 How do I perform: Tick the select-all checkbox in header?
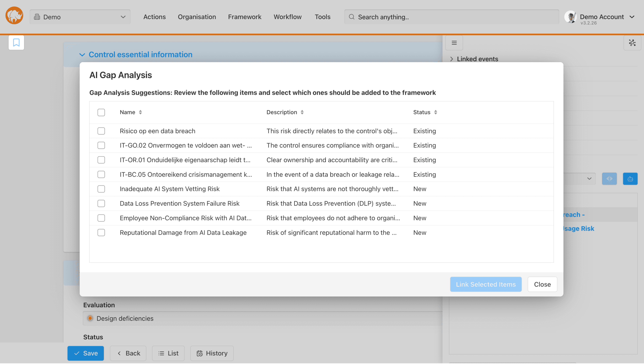coord(101,112)
